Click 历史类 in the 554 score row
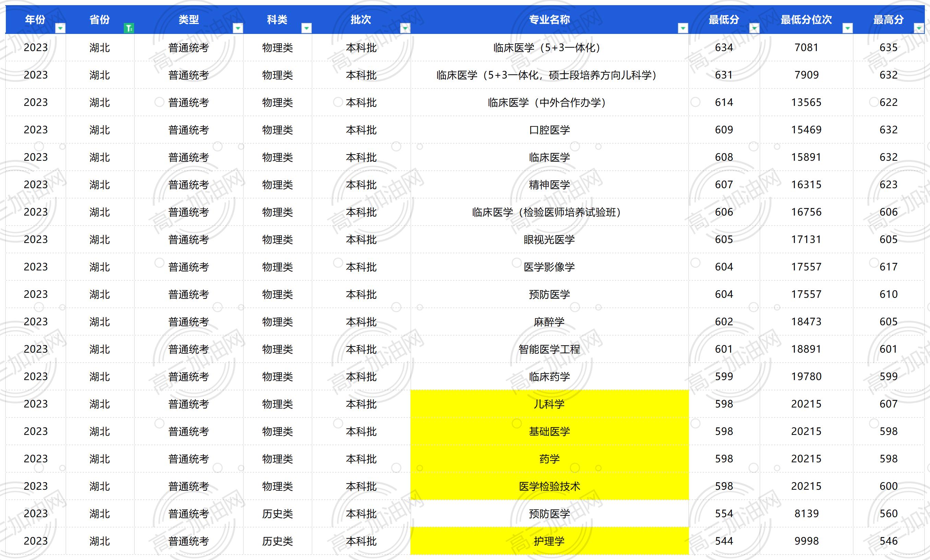The image size is (930, 560). click(277, 514)
